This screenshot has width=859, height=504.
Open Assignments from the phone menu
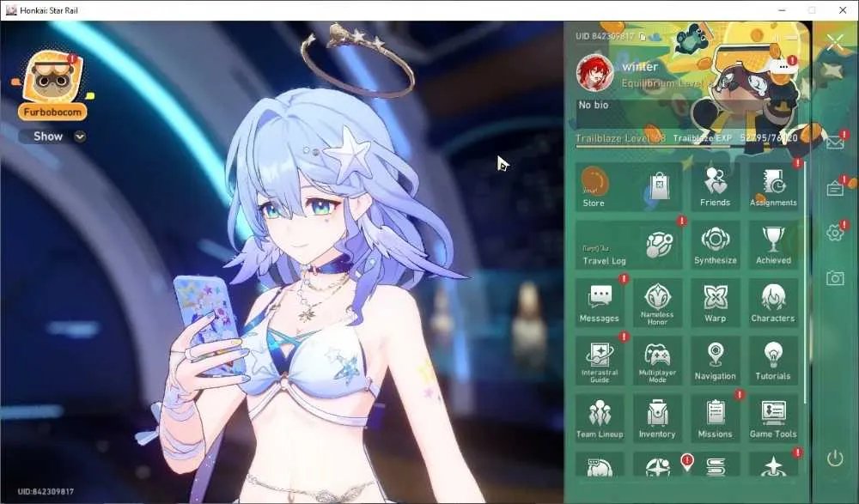(773, 186)
